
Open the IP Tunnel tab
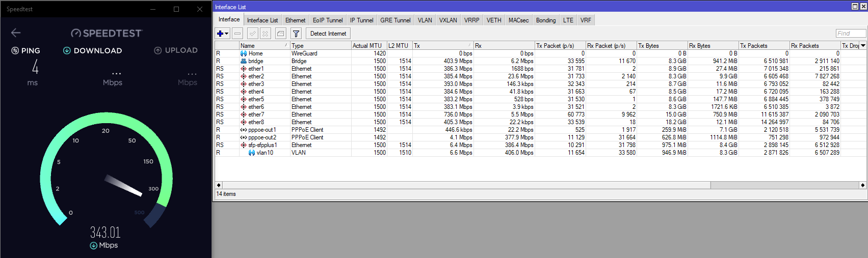tap(362, 20)
